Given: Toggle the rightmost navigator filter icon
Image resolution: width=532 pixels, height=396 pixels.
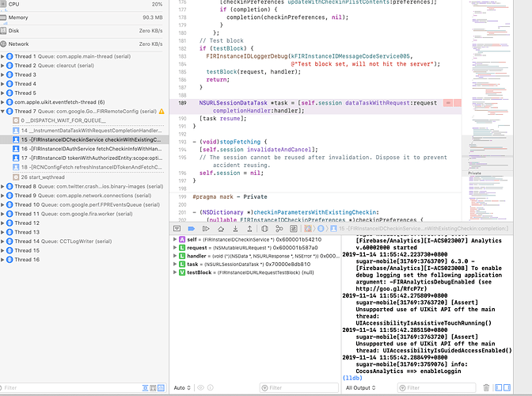Looking at the screenshot, I should [161, 387].
